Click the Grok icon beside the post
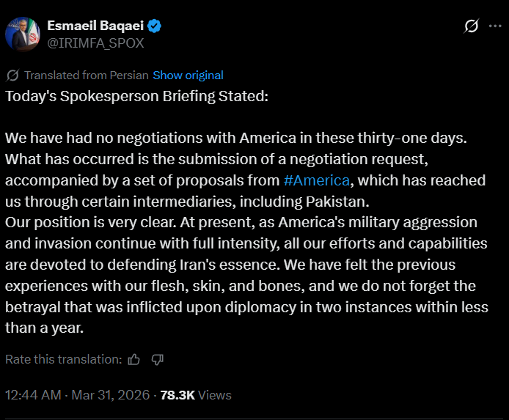 point(472,26)
